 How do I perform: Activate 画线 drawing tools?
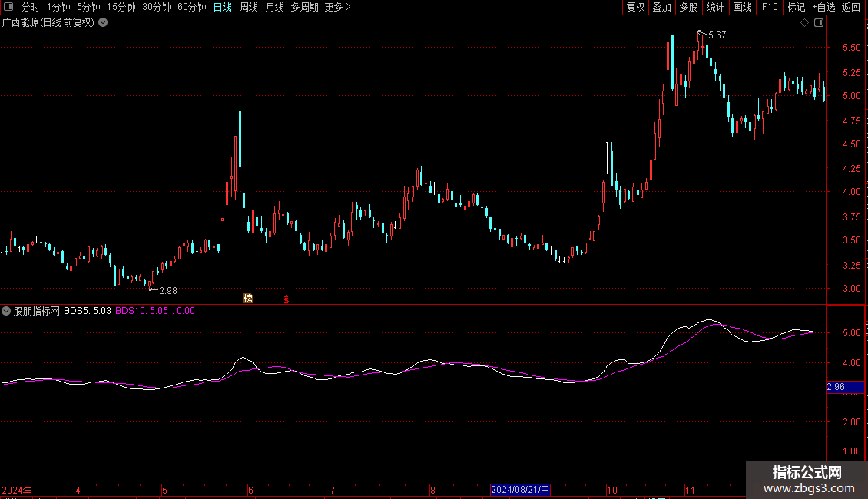(x=742, y=7)
